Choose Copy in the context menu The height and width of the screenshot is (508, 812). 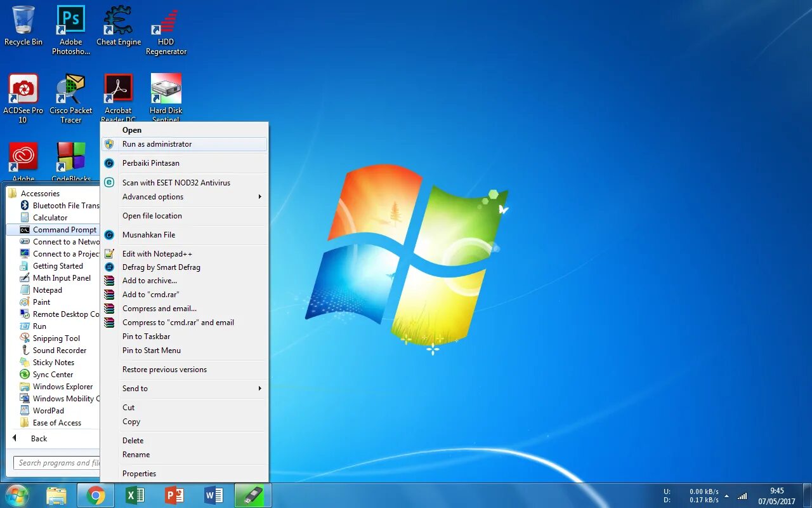point(185,422)
